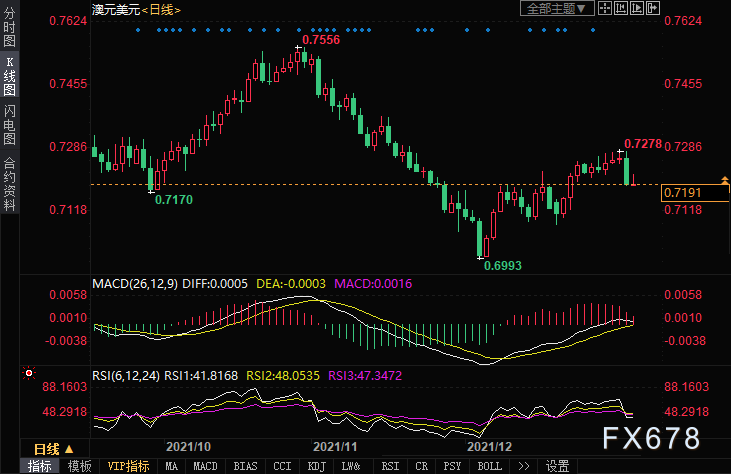Click the orange price alert marker on right axis
731x474 pixels.
tap(724, 179)
